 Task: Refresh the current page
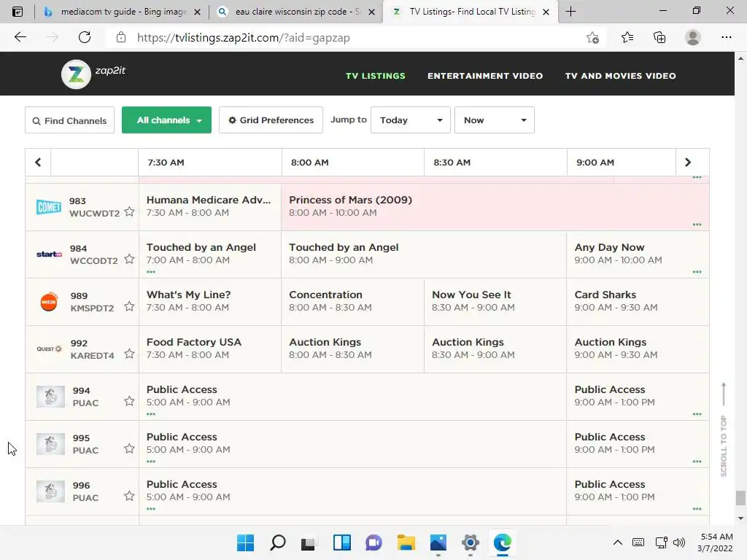pyautogui.click(x=85, y=37)
